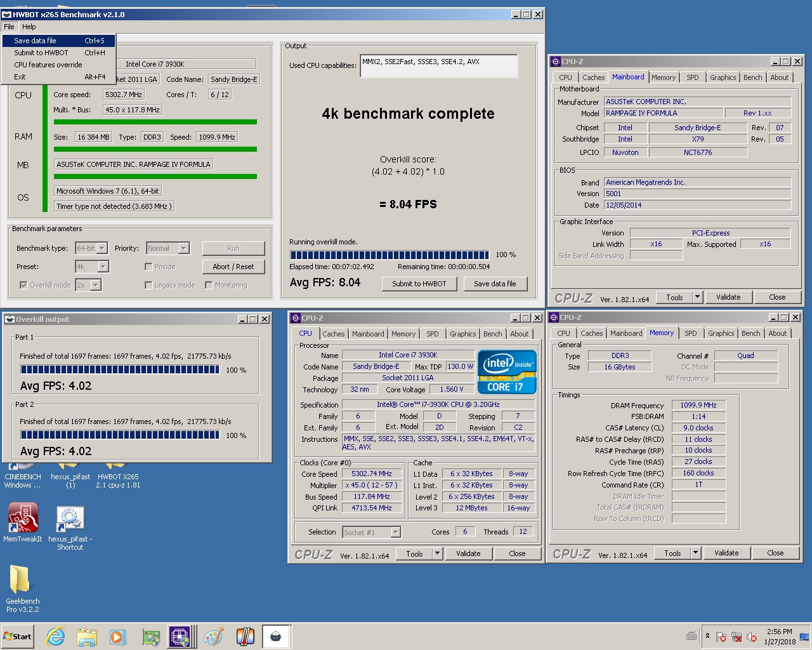
Task: Click the network status tray icon
Action: tap(737, 637)
